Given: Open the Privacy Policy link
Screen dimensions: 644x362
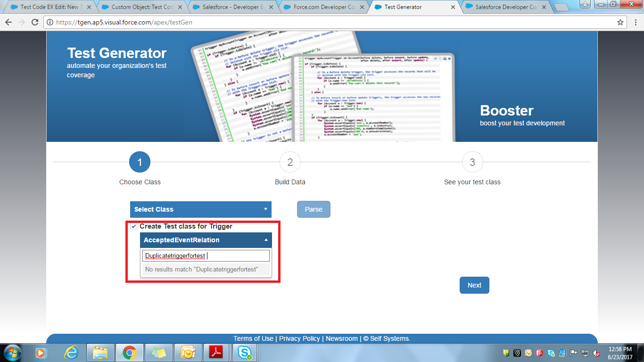Looking at the screenshot, I should pos(299,338).
